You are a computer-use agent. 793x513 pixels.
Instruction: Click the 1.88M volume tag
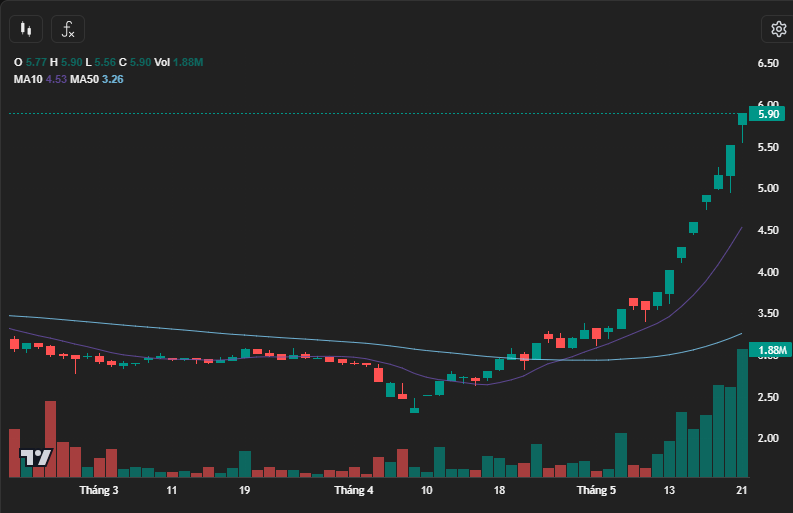[773, 350]
